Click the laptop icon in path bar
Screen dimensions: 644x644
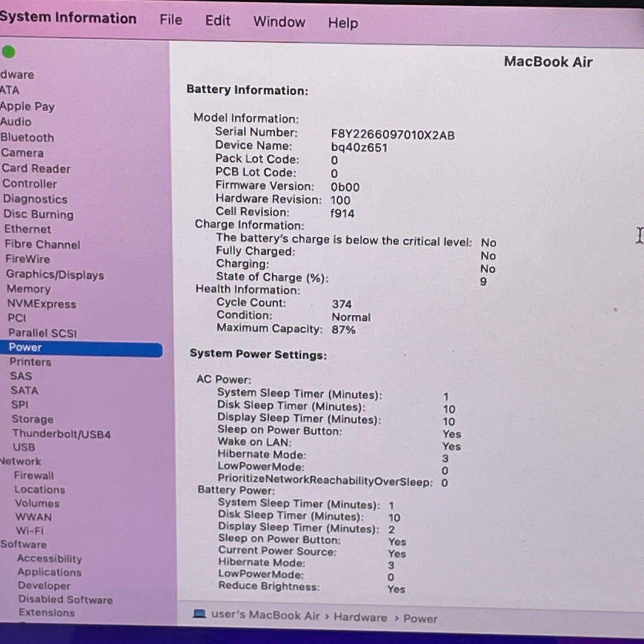pyautogui.click(x=199, y=614)
